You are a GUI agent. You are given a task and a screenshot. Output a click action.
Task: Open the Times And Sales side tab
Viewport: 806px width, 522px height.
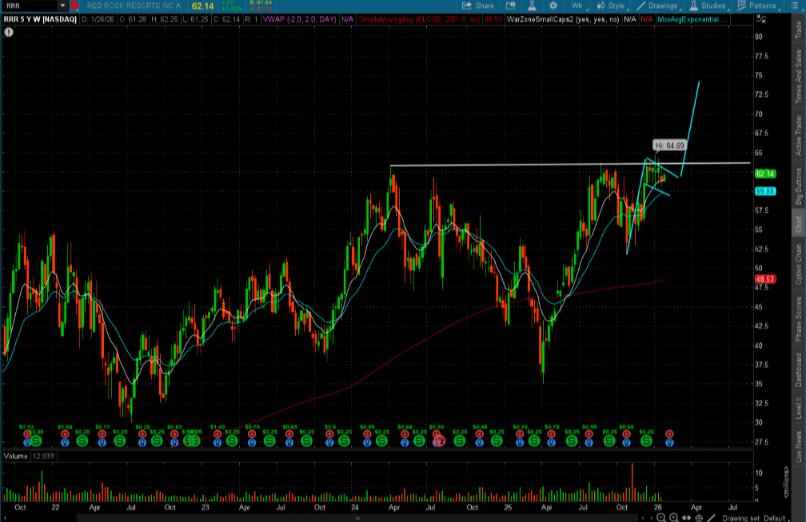[x=798, y=75]
